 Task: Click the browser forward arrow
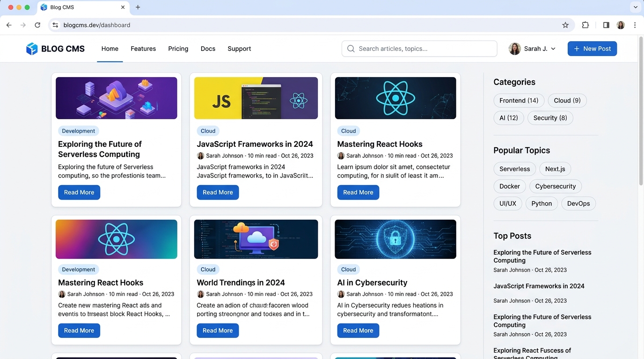tap(23, 25)
